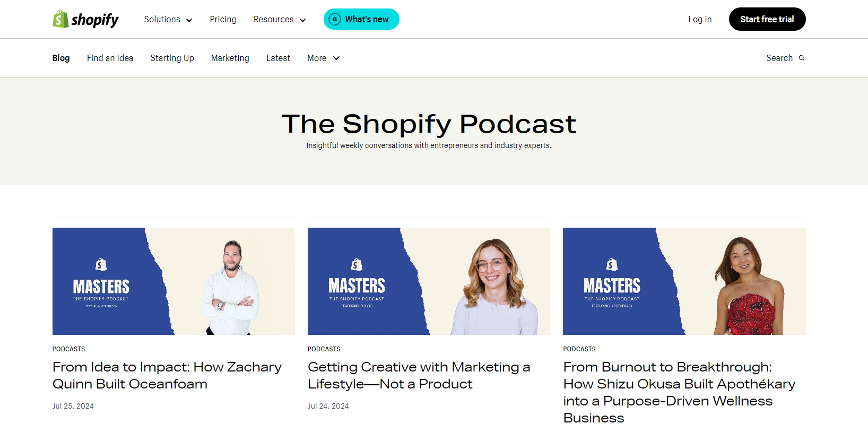Click the 'Jul 24, 2024' date
868x432 pixels.
click(328, 406)
